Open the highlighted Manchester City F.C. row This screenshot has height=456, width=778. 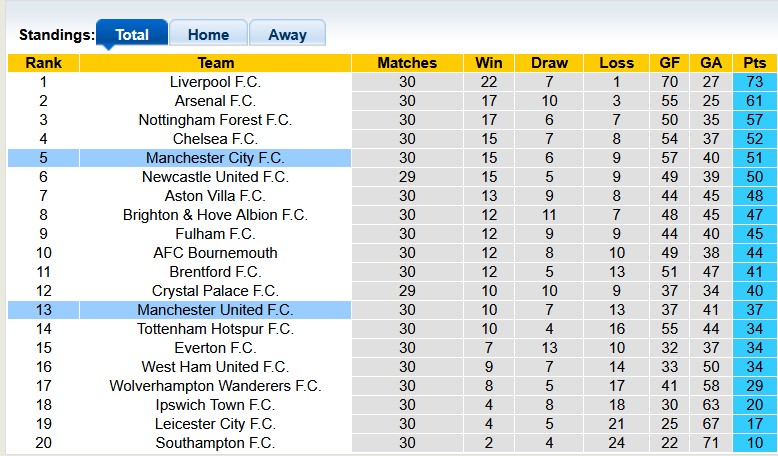point(215,158)
